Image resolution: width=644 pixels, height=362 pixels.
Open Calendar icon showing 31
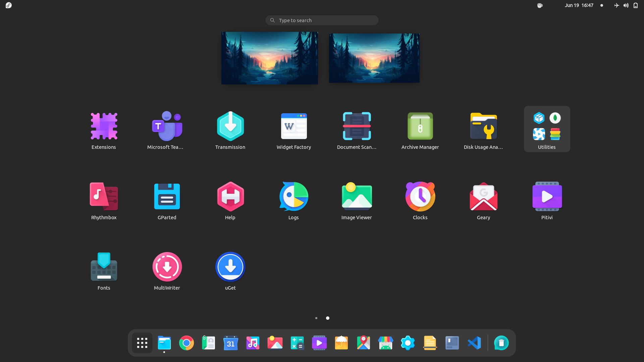click(x=231, y=343)
